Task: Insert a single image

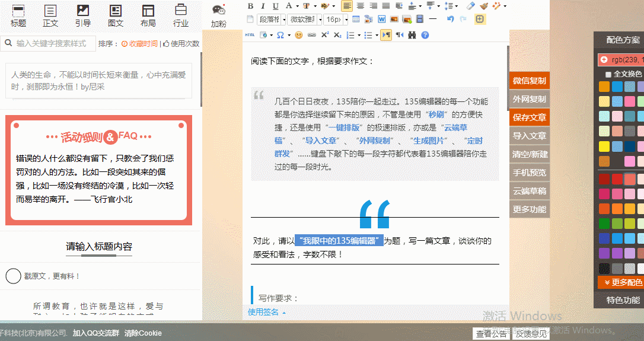Action: [x=394, y=19]
